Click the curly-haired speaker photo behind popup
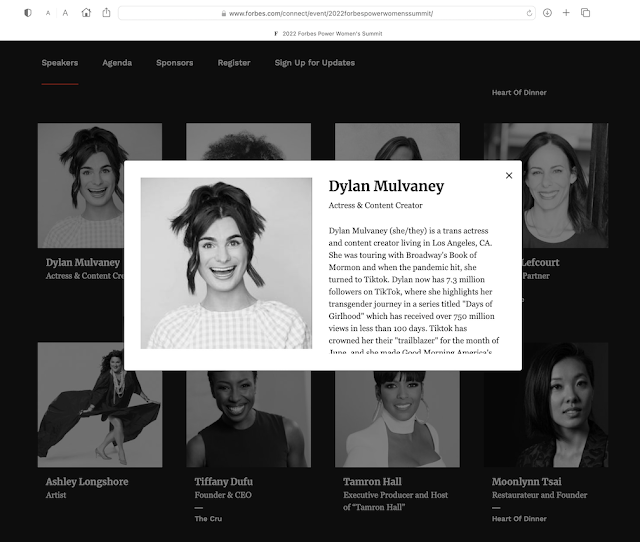 [249, 142]
